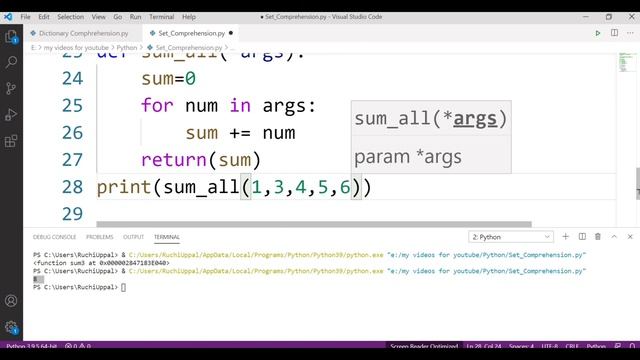Click the feedback icon in status bar
The height and width of the screenshot is (360, 640).
click(618, 346)
